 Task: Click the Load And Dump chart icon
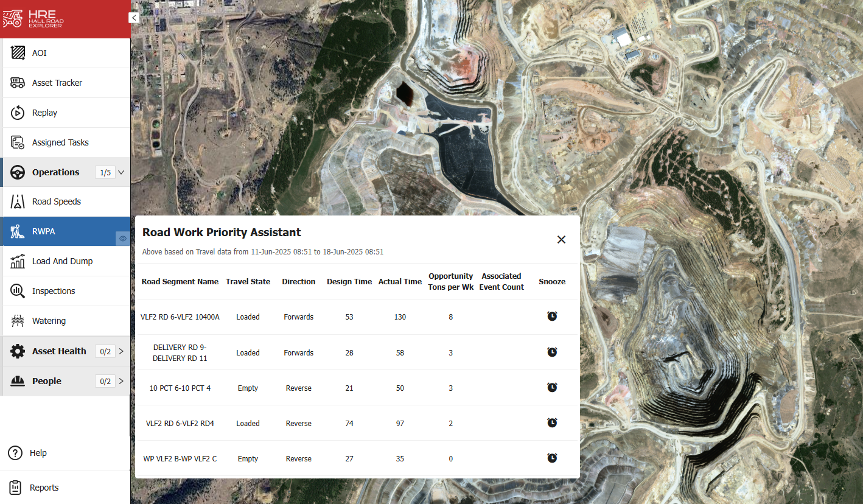point(18,261)
